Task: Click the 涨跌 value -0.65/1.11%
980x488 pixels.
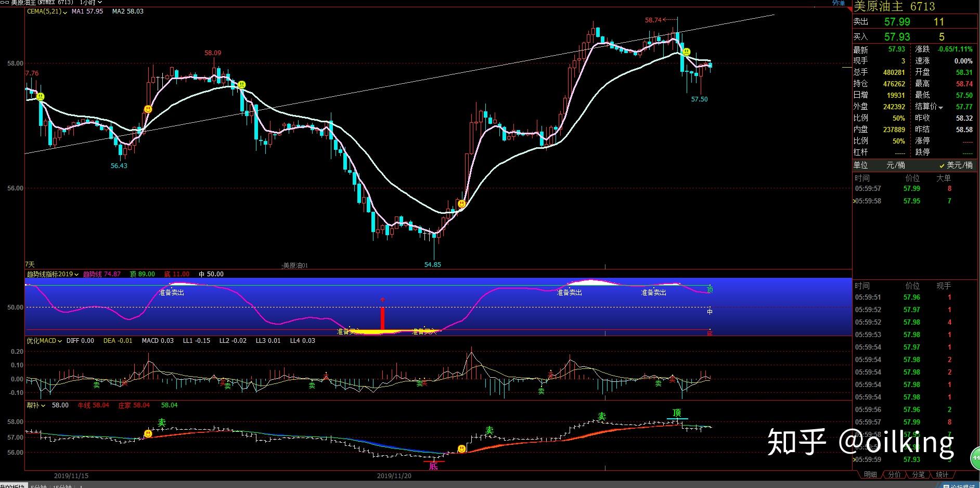Action: pyautogui.click(x=955, y=49)
